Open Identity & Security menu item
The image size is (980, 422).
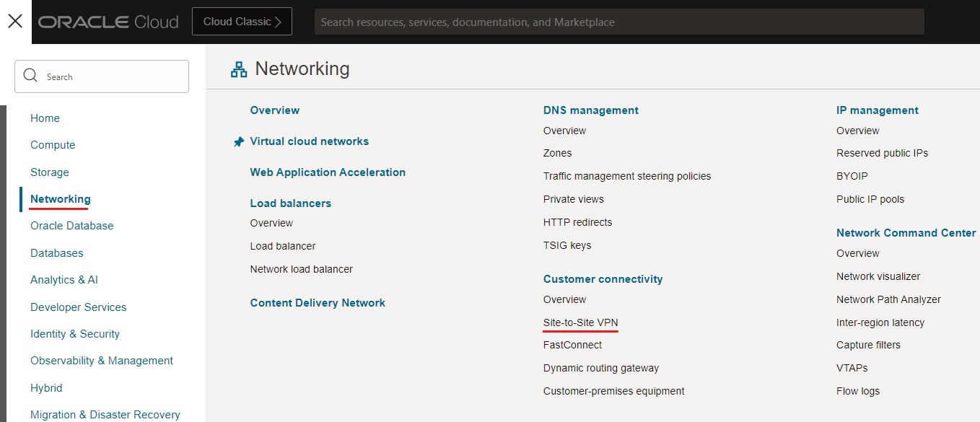[x=75, y=334]
